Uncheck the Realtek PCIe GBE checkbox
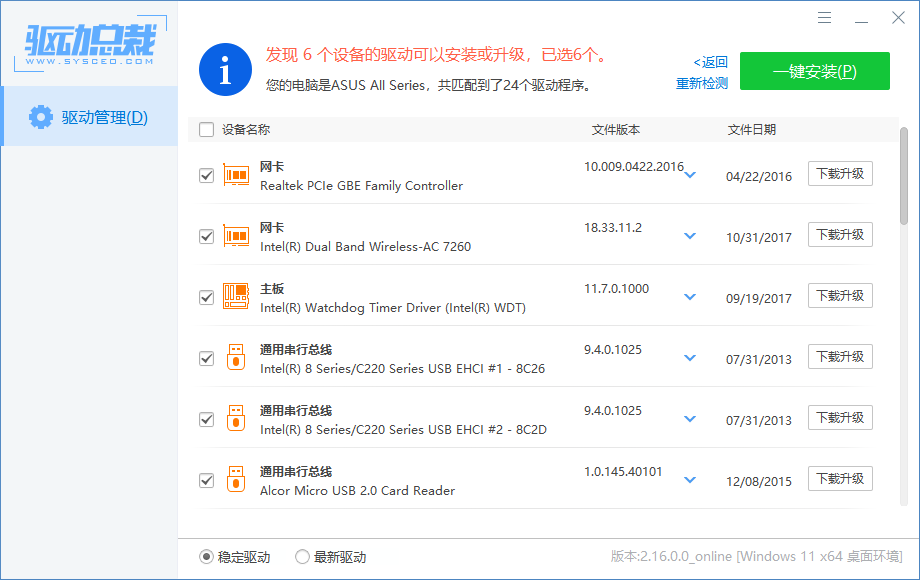Screen dimensions: 920x580 click(x=207, y=175)
